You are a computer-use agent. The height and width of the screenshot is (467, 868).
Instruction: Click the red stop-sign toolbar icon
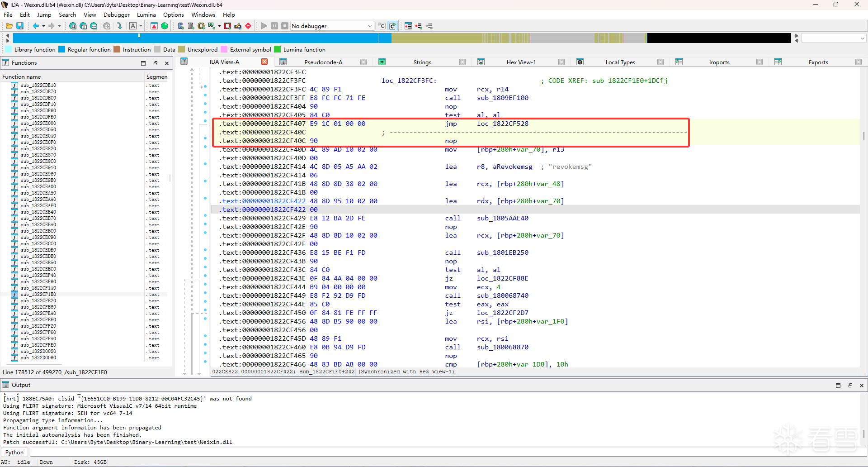coord(248,26)
